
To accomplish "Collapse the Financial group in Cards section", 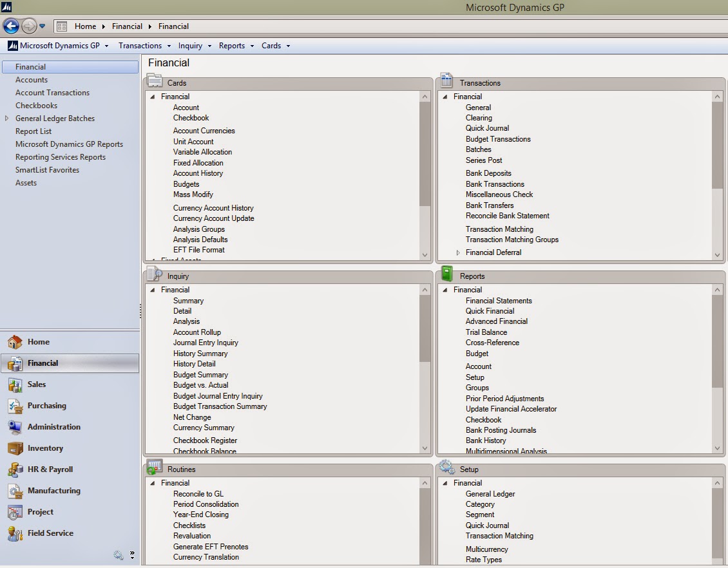I will pyautogui.click(x=152, y=97).
